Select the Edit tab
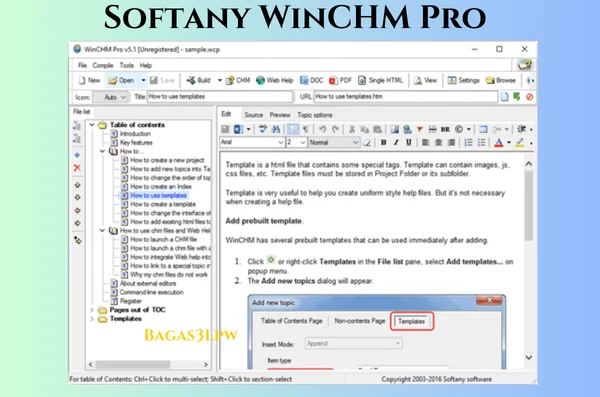This screenshot has height=397, width=600. (226, 114)
